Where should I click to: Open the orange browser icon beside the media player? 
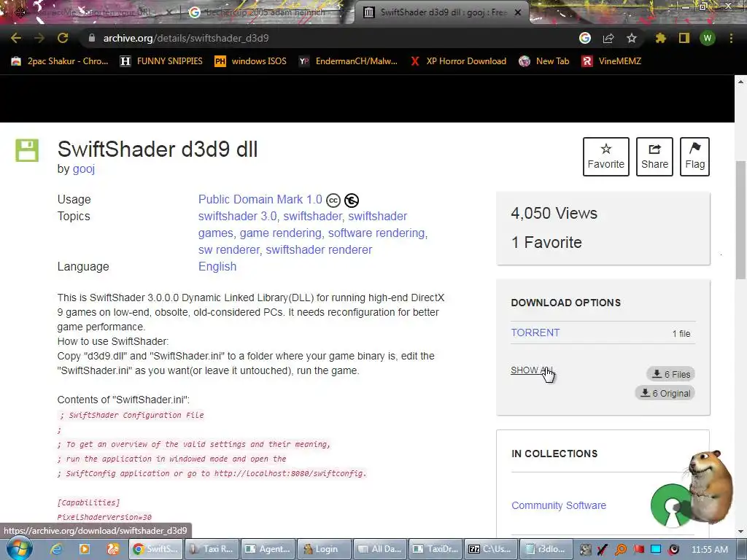(112, 549)
